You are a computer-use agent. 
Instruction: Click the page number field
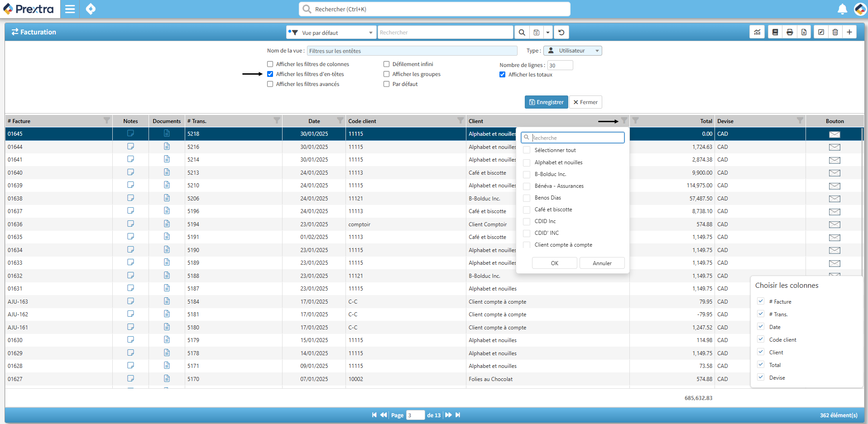pyautogui.click(x=415, y=415)
